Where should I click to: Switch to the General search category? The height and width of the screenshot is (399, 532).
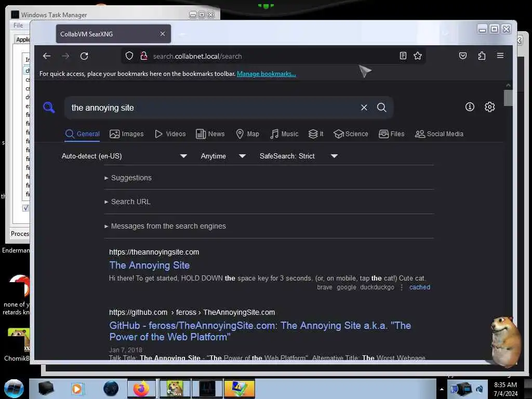83,134
